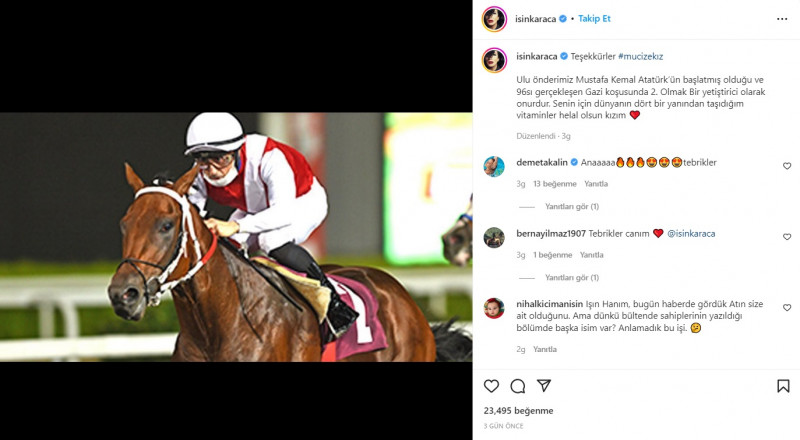The height and width of the screenshot is (440, 800).
Task: Open isinkaraca's header profile avatar
Action: (x=494, y=19)
